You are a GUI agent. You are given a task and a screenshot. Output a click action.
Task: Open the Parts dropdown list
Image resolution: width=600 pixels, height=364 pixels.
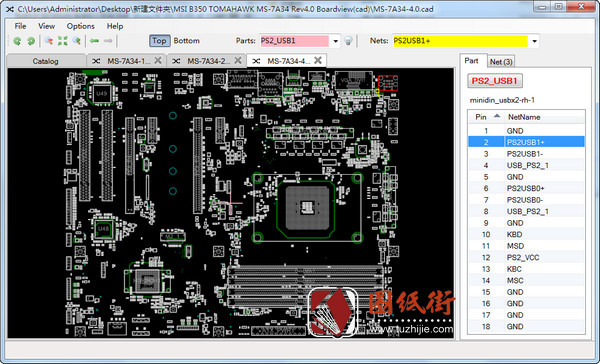336,41
